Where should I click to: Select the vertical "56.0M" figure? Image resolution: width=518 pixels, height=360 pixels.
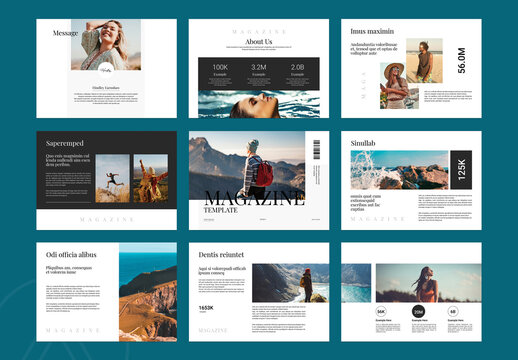[461, 61]
